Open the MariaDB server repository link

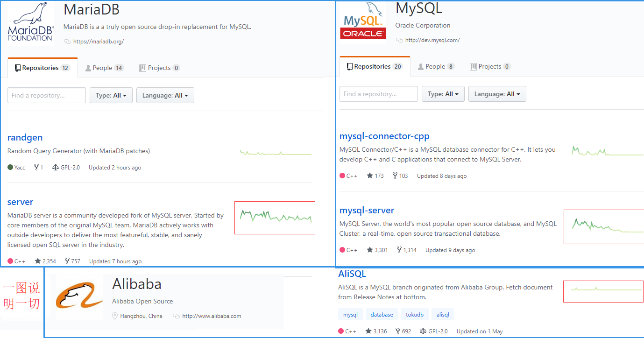21,202
